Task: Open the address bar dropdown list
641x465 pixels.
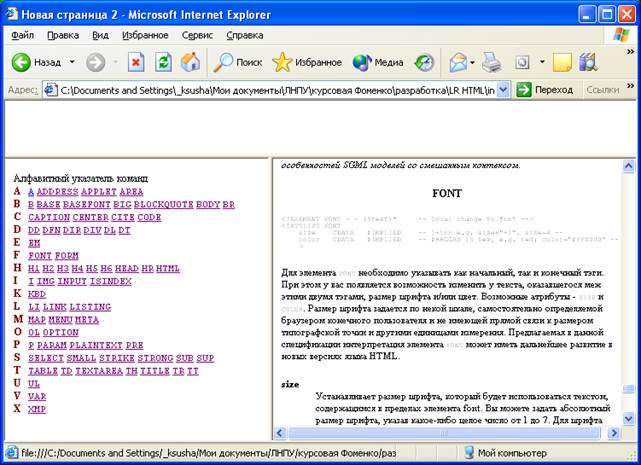Action: pos(504,90)
